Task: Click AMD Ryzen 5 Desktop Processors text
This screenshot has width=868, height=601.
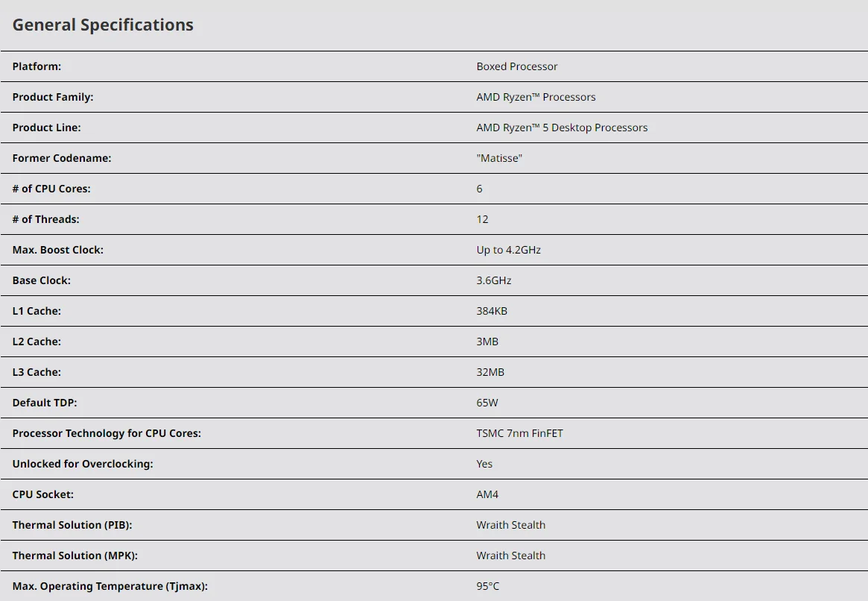Action: [x=562, y=128]
